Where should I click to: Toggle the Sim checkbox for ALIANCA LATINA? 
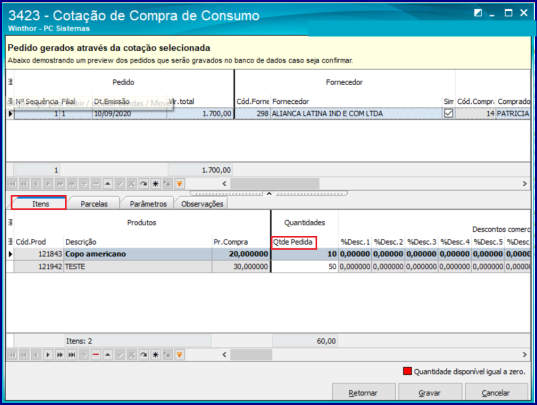point(448,113)
